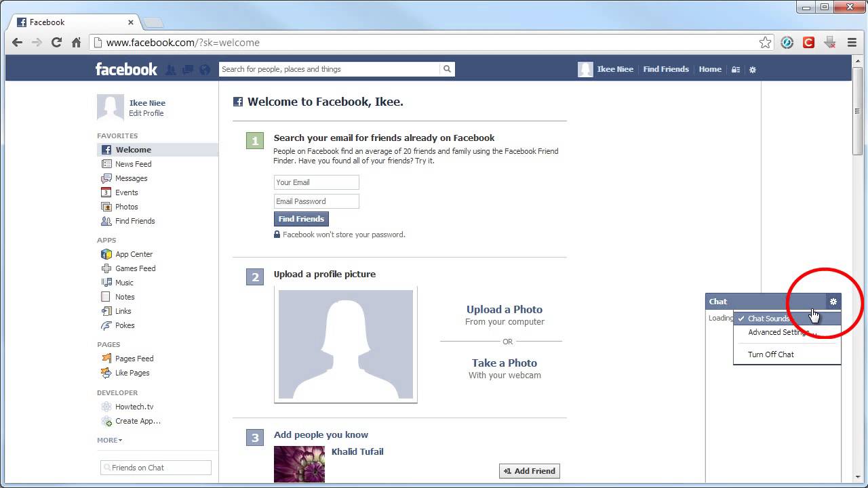
Task: Open News Feed in sidebar
Action: pos(133,164)
